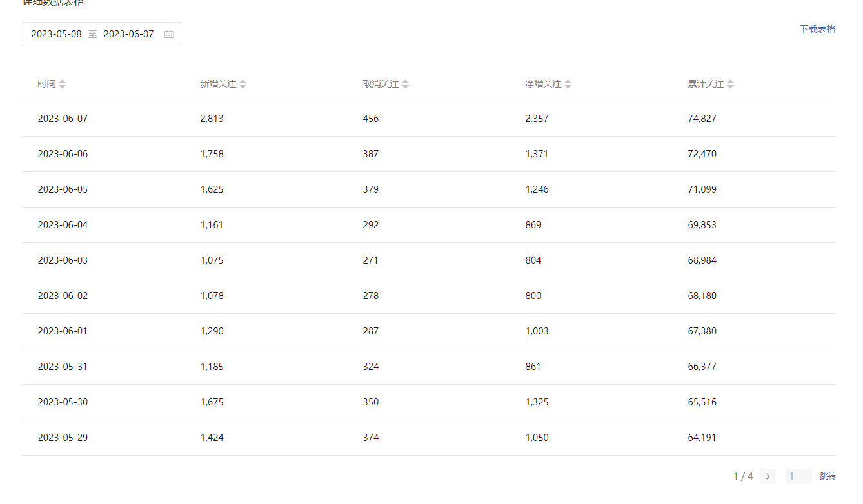
Task: Click the 净增关注 header label
Action: (x=543, y=84)
